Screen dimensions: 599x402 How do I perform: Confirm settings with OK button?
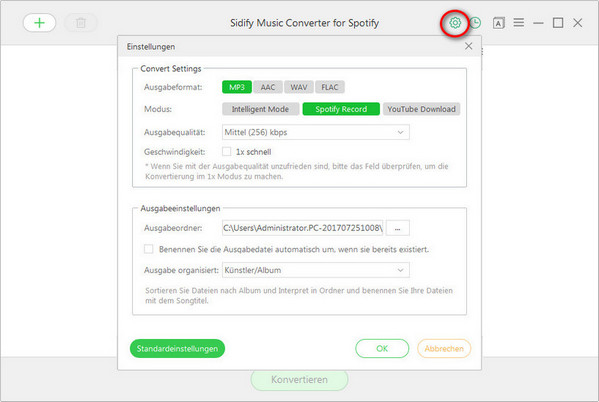pyautogui.click(x=382, y=349)
